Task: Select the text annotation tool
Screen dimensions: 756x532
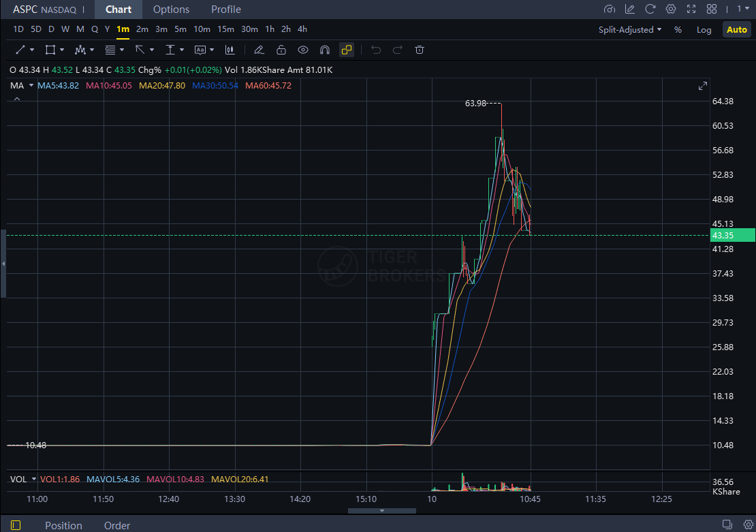Action: pos(200,50)
